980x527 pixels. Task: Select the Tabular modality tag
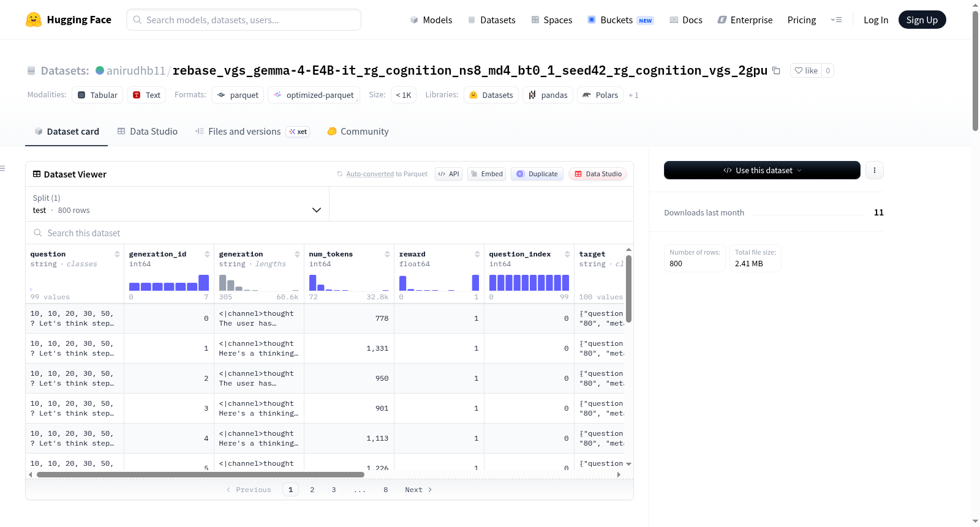click(x=97, y=95)
